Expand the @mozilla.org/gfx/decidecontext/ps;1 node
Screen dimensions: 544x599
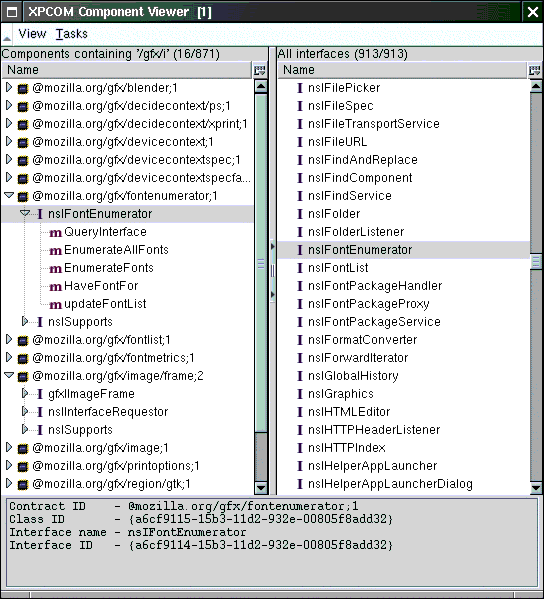[9, 105]
